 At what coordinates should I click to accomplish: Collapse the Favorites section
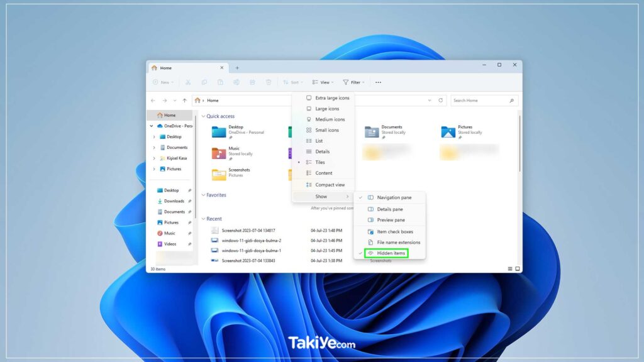(x=203, y=195)
